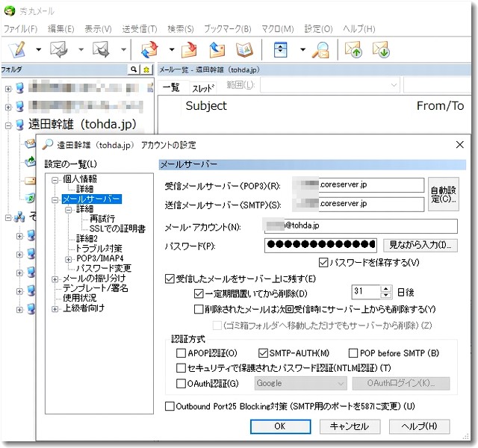Click the forward envelope toolbar icon
The width and height of the screenshot is (478, 448).
(x=101, y=51)
